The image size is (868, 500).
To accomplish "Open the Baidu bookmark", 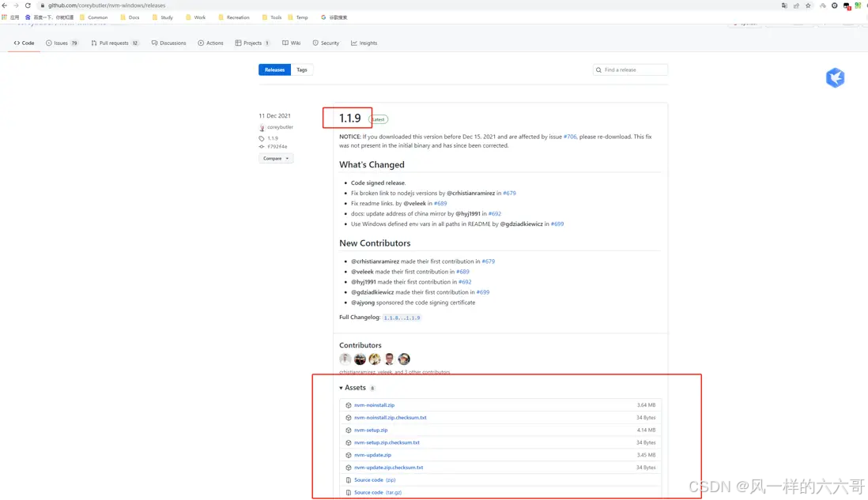I will 49,17.
